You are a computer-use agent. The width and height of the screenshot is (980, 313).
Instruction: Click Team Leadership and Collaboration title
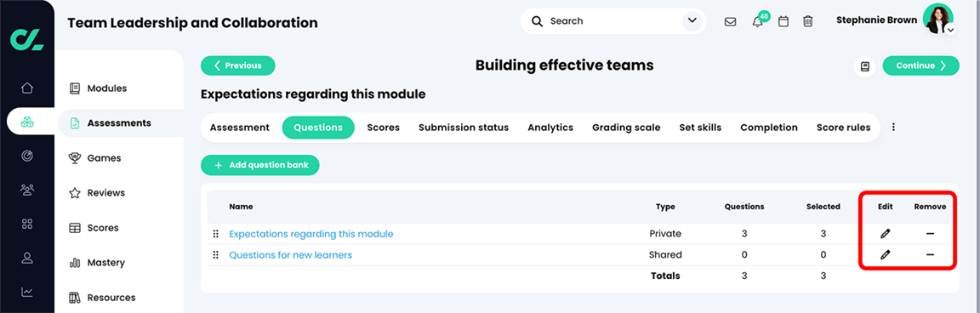click(x=192, y=23)
